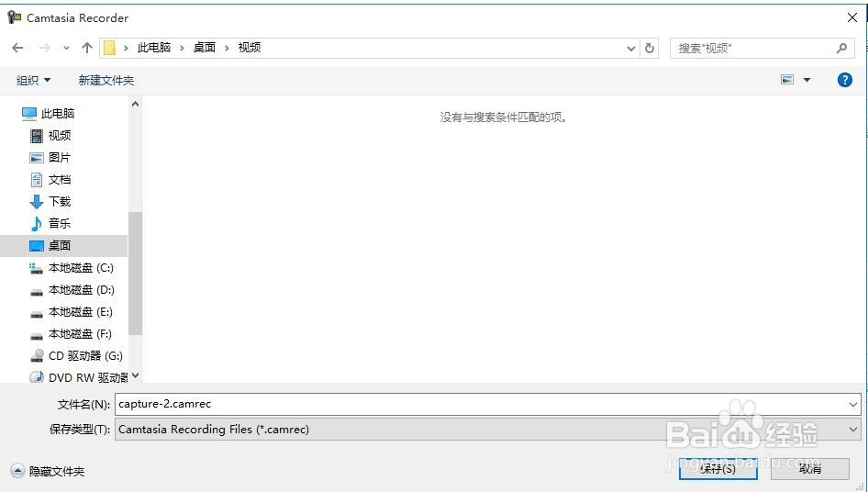Viewport: 868px width, 492px height.
Task: Expand chevron after 此电脑 in path
Action: coord(182,49)
